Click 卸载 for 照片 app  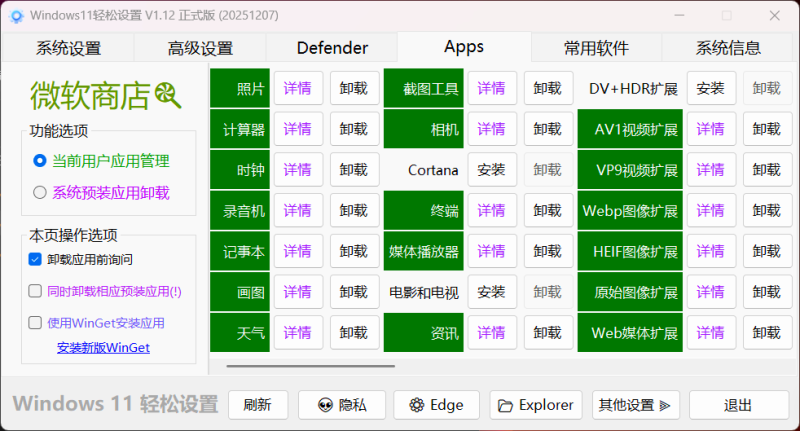(354, 88)
